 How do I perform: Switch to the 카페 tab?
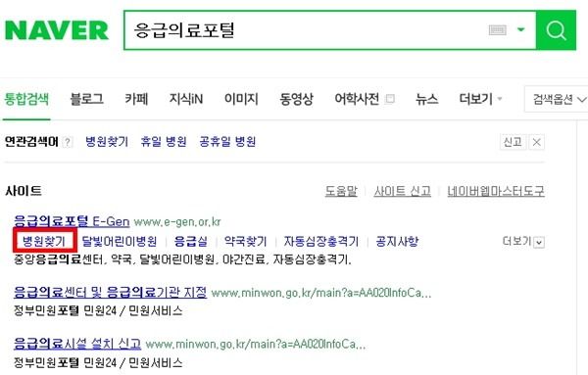(x=136, y=99)
